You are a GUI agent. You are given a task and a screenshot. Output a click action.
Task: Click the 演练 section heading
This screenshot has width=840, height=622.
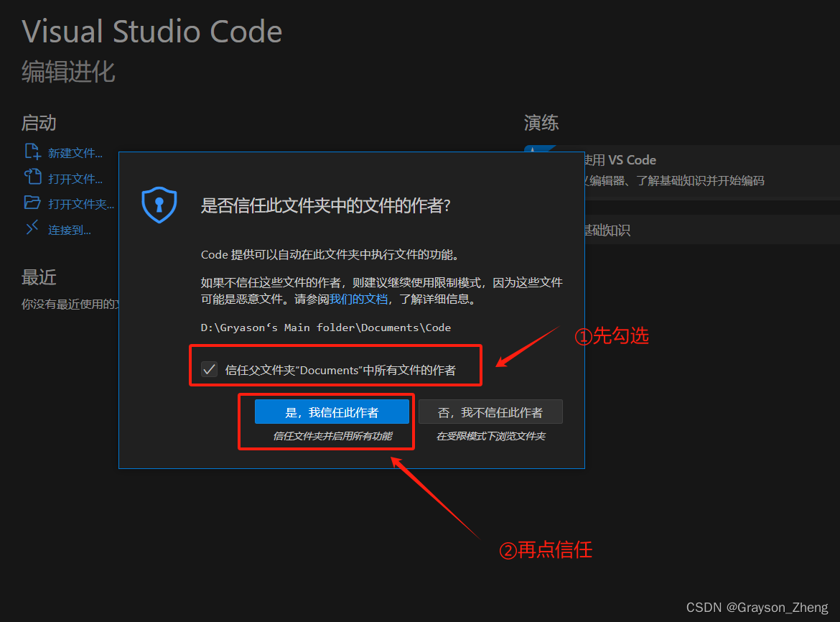pyautogui.click(x=541, y=123)
